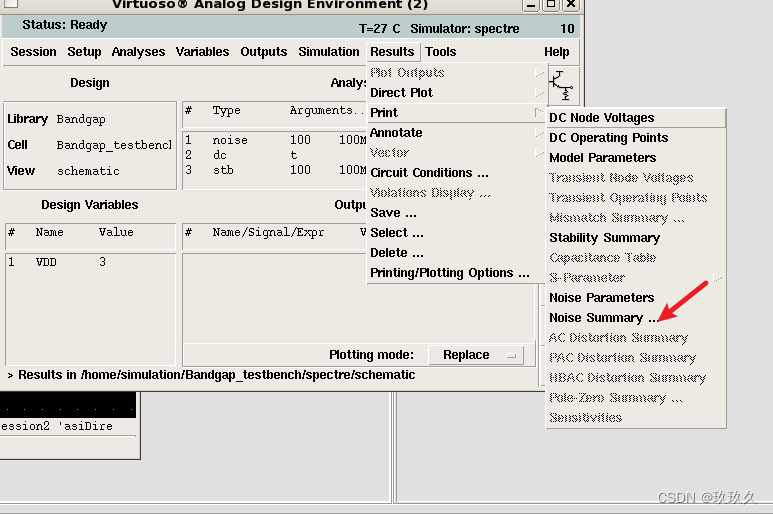Expand the Direct Plot submenu
This screenshot has height=514, width=773.
456,93
